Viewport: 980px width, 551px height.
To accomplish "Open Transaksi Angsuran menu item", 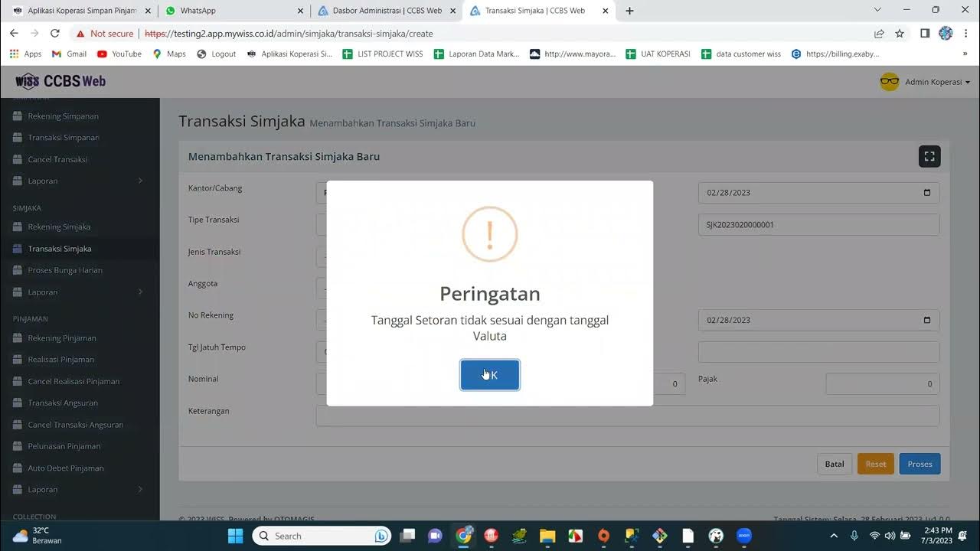I will (x=63, y=403).
